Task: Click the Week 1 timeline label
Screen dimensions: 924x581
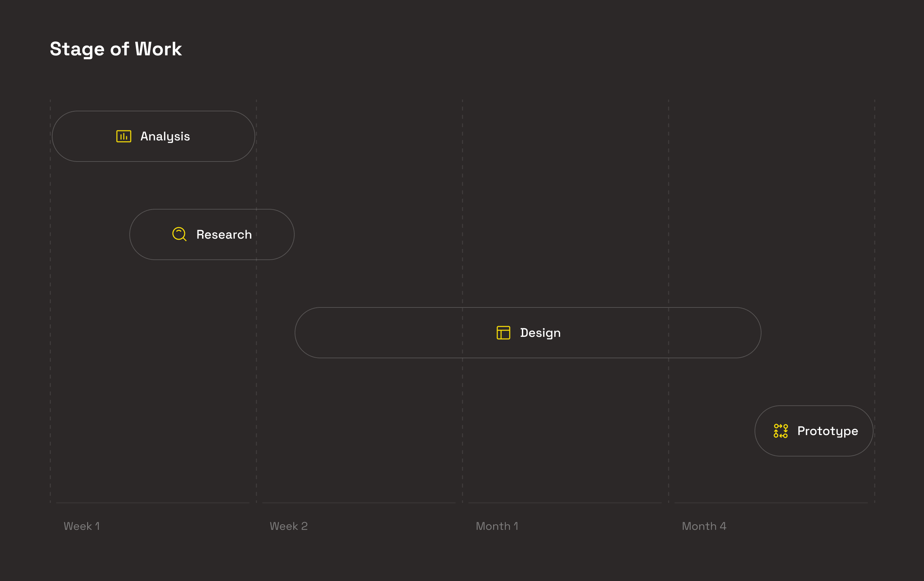Action: click(82, 526)
